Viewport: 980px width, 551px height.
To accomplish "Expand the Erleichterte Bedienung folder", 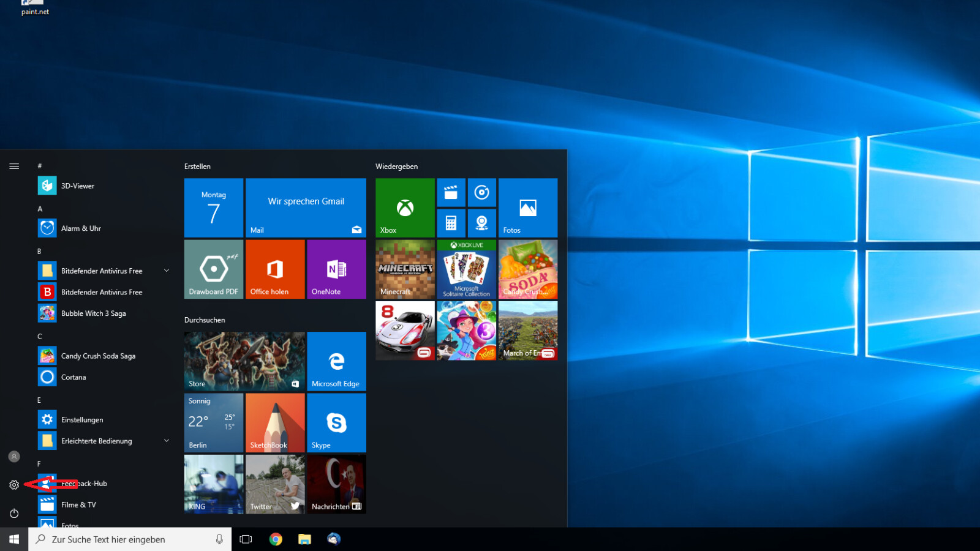I will coord(167,441).
